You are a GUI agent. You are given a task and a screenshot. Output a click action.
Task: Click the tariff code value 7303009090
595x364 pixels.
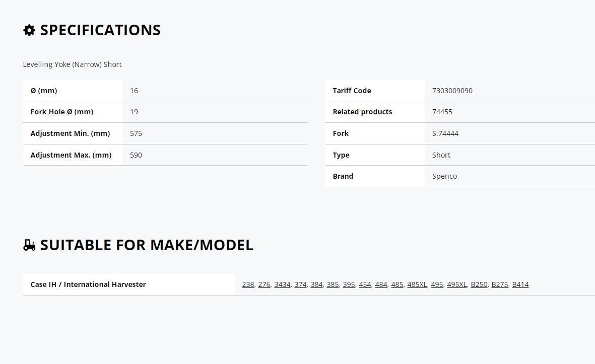click(x=452, y=91)
